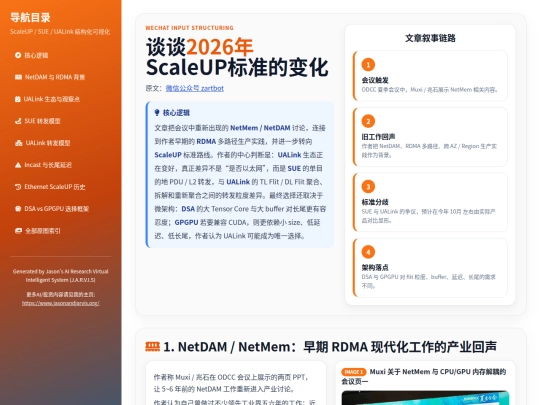Click the memory icon before section 1 title
Image resolution: width=540 pixels, height=405 pixels.
[x=153, y=346]
